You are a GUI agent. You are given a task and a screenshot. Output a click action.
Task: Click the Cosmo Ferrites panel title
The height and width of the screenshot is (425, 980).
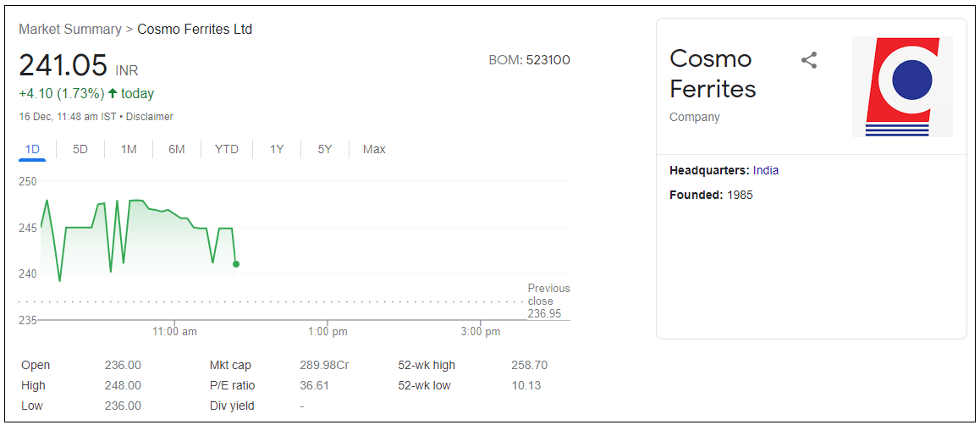(x=713, y=74)
